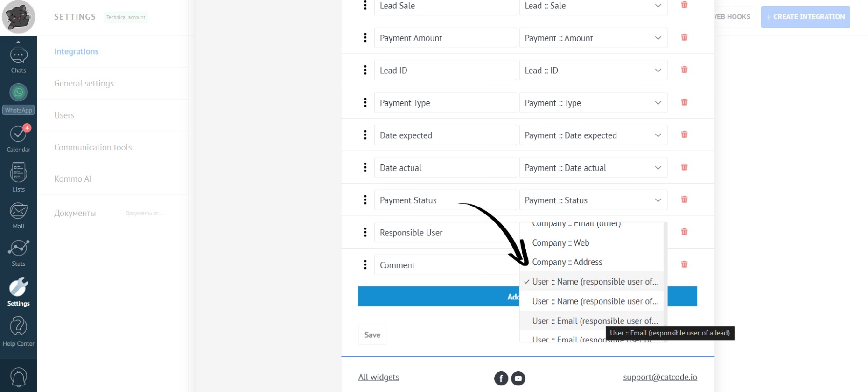Expand the Payment :: Type dropdown
Screen dimensions: 868x392
pos(593,103)
